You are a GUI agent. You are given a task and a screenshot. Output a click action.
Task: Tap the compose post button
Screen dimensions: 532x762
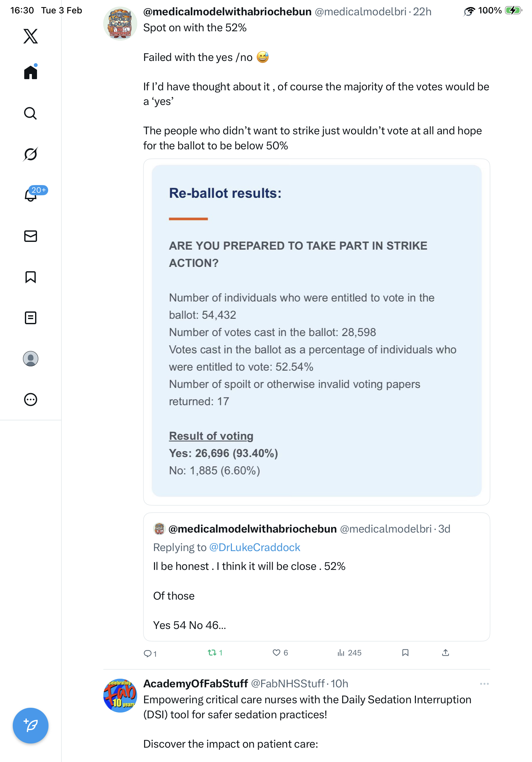pyautogui.click(x=31, y=726)
